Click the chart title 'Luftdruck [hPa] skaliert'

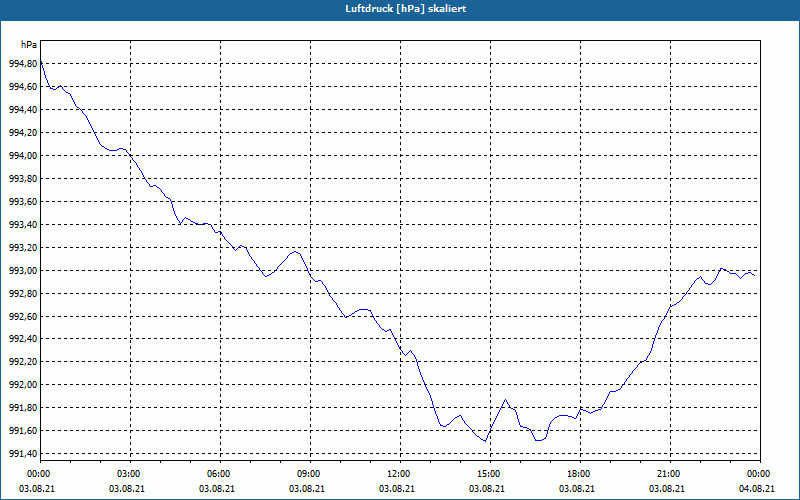coord(405,9)
